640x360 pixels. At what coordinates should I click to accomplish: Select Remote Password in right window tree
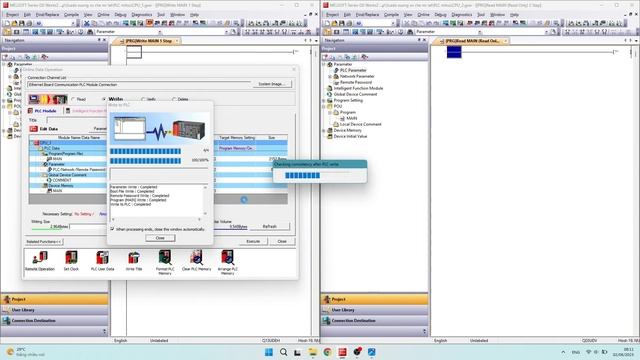(356, 82)
